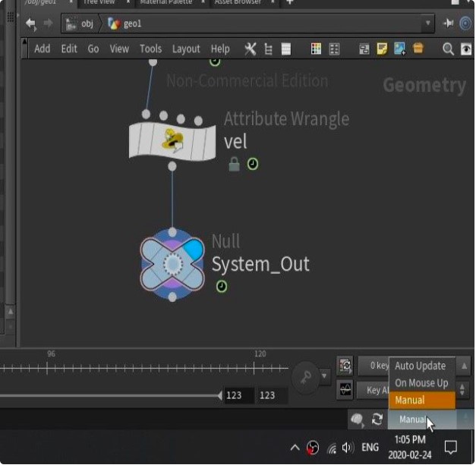Select the System_Out Null node icon

[x=172, y=264]
